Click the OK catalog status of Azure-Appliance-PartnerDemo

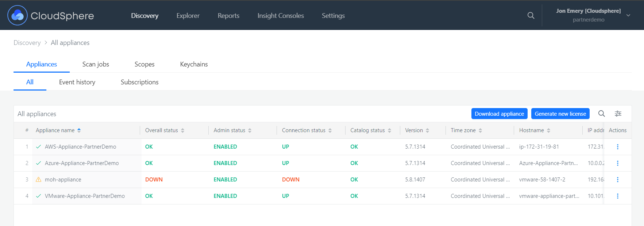[x=354, y=163]
